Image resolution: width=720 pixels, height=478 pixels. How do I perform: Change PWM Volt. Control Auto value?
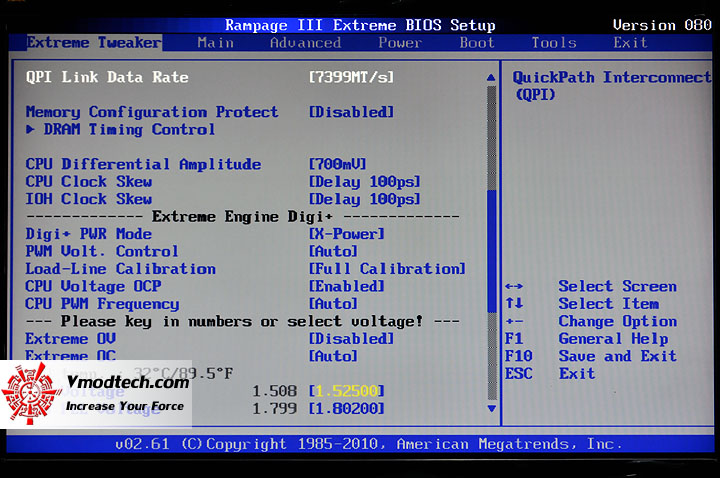coord(333,251)
